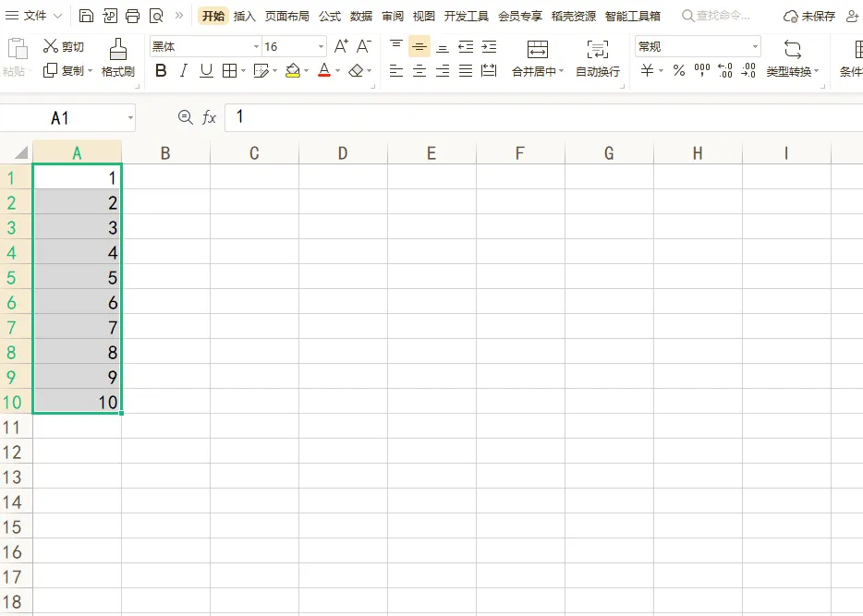Screen dimensions: 863x616
Task: Click Increase Decimal icon
Action: [724, 70]
